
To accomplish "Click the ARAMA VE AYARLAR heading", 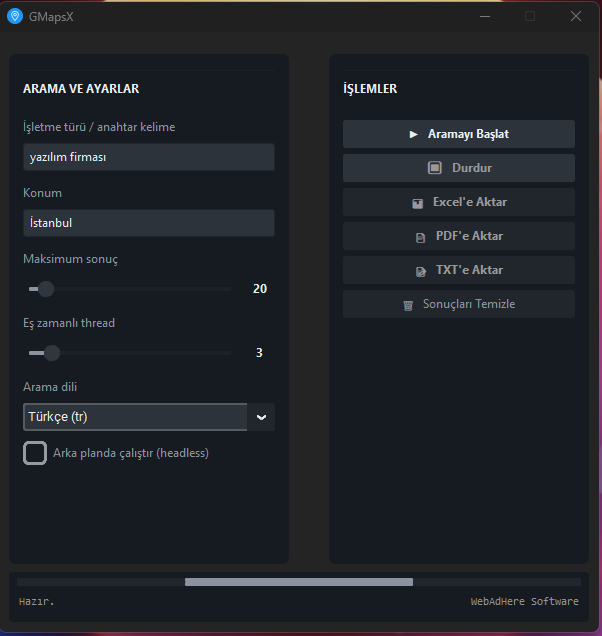I will click(81, 89).
